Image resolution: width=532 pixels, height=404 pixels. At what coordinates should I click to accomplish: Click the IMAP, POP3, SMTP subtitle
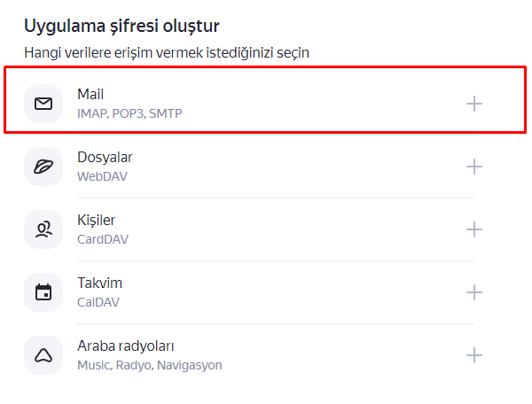(129, 113)
